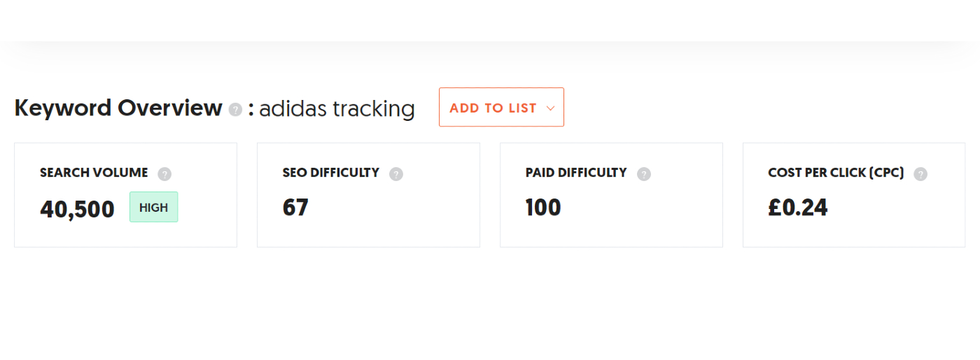The width and height of the screenshot is (980, 360).
Task: Click the 'adidas tracking' keyword text
Action: click(x=337, y=109)
